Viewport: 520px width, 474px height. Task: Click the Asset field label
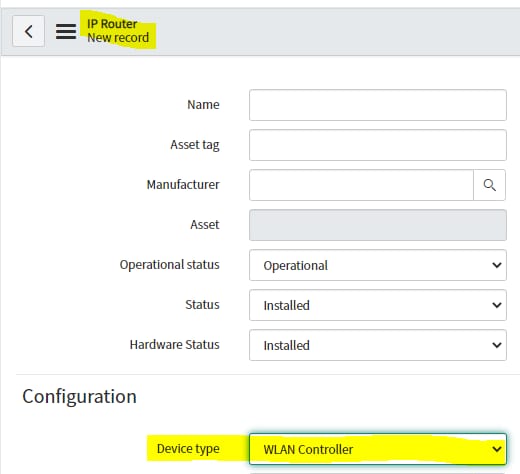point(205,225)
